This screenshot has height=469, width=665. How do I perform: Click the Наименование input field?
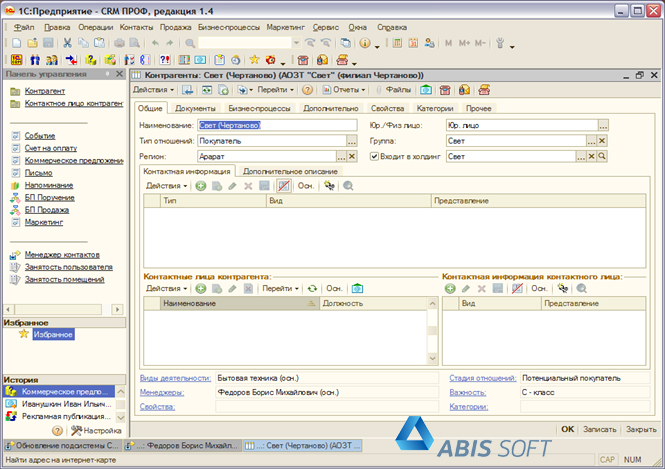(x=277, y=125)
